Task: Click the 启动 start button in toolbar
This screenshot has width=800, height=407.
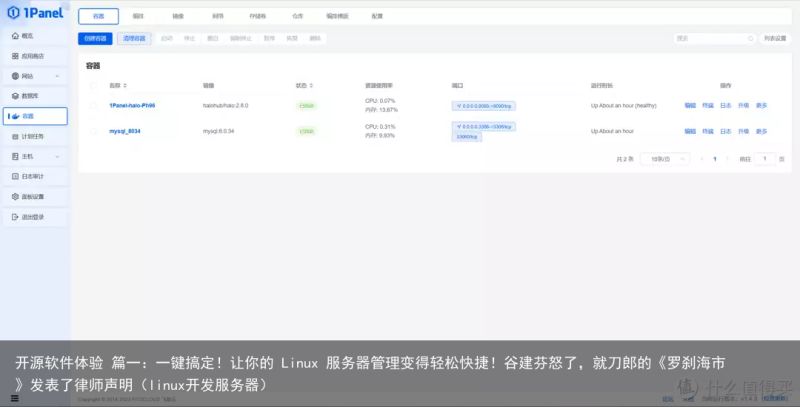Action: pyautogui.click(x=167, y=38)
